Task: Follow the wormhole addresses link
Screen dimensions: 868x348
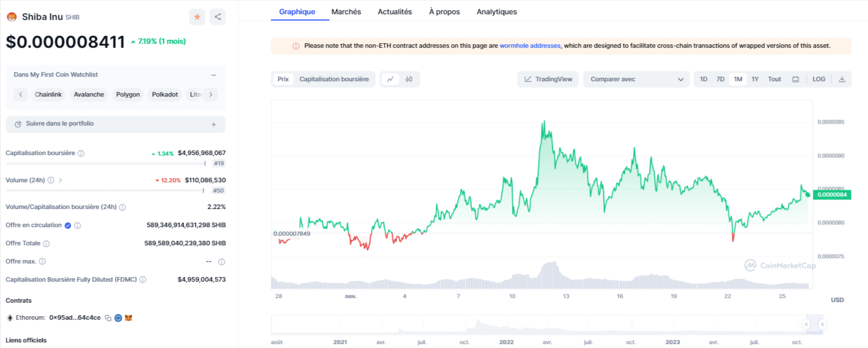Action: tap(530, 45)
